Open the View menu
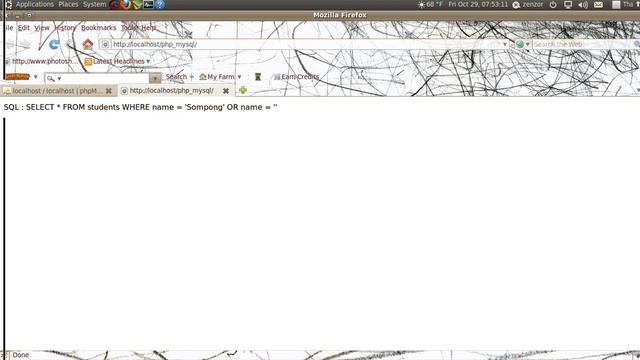This screenshot has width=640, height=360. (42, 28)
